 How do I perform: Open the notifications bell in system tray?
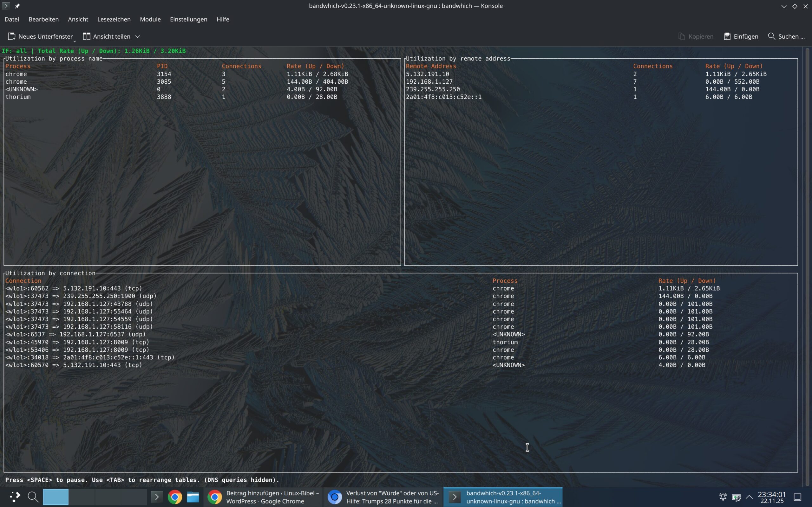[x=723, y=497]
